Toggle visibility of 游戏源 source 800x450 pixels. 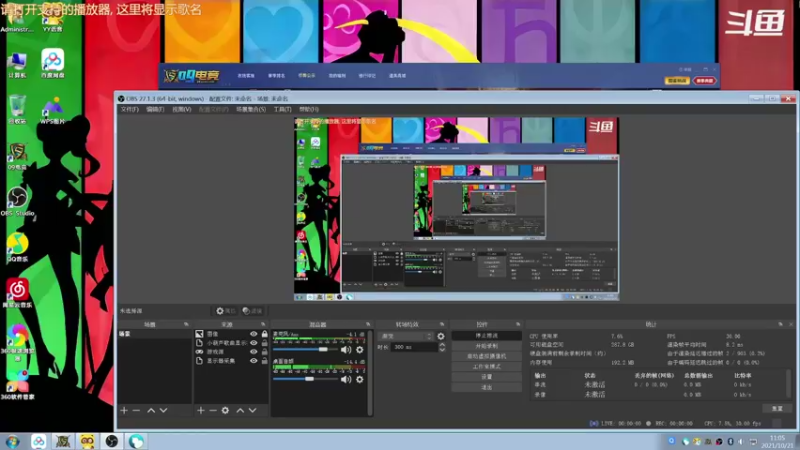coord(254,352)
